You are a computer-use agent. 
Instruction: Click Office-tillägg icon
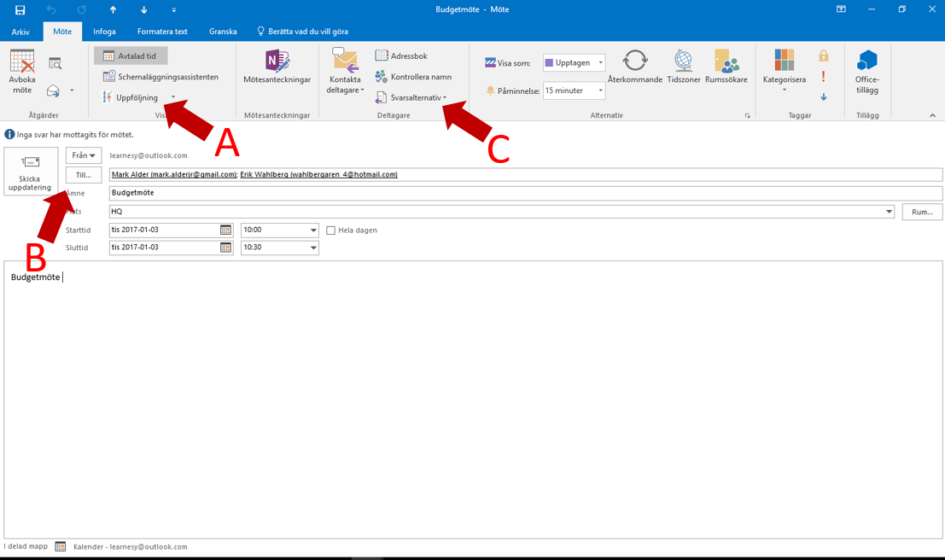(867, 72)
